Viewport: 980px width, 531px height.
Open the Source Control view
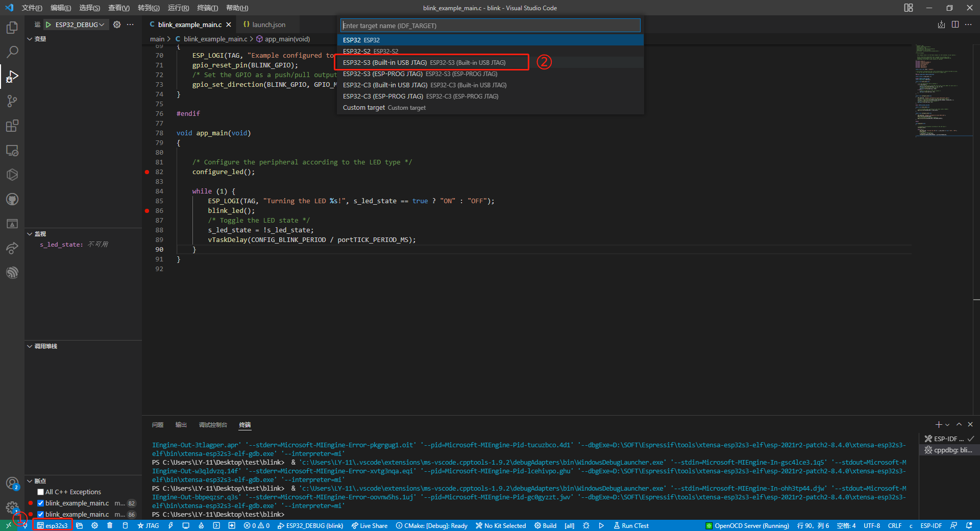[12, 101]
